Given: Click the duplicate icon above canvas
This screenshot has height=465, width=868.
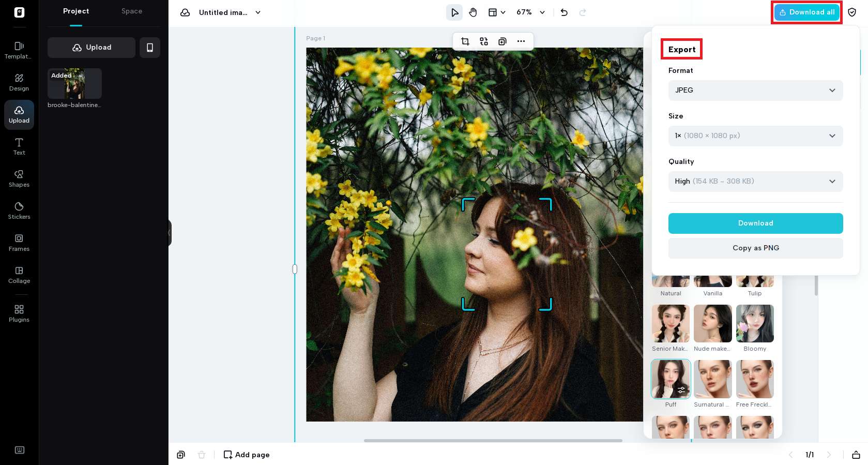Looking at the screenshot, I should (502, 41).
